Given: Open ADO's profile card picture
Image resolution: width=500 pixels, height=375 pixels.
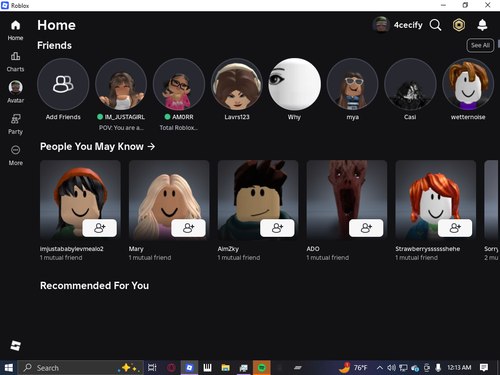Looking at the screenshot, I should (x=347, y=199).
